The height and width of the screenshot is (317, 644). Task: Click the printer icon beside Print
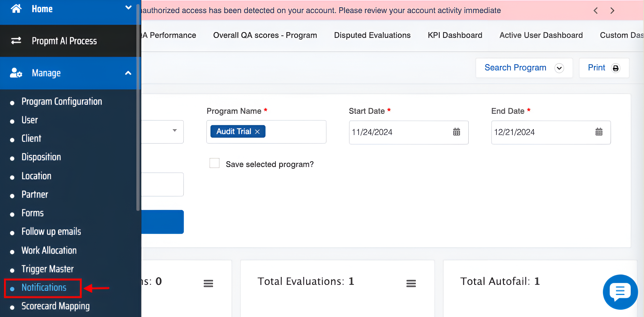coord(616,68)
